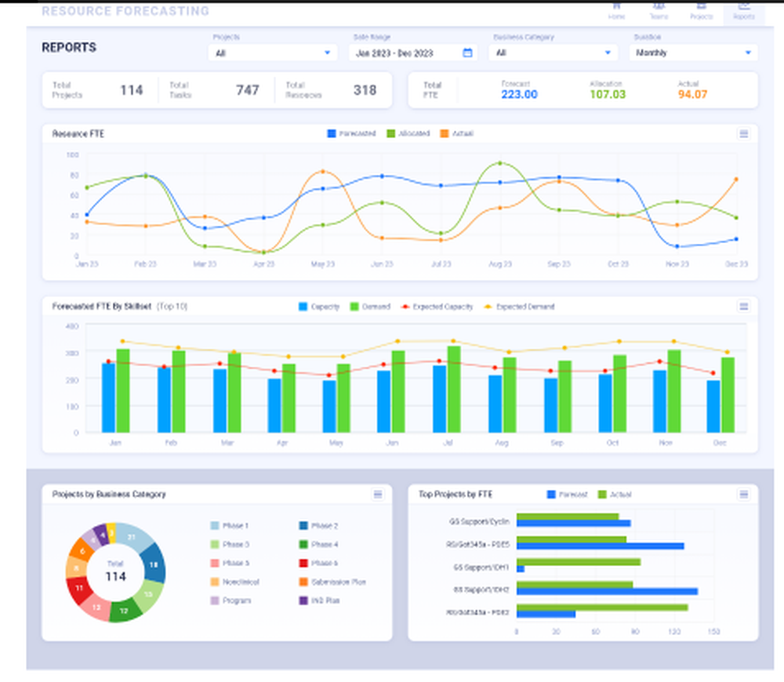This screenshot has width=784, height=682.
Task: Click the Phase 2 legend entry
Action: [x=318, y=525]
